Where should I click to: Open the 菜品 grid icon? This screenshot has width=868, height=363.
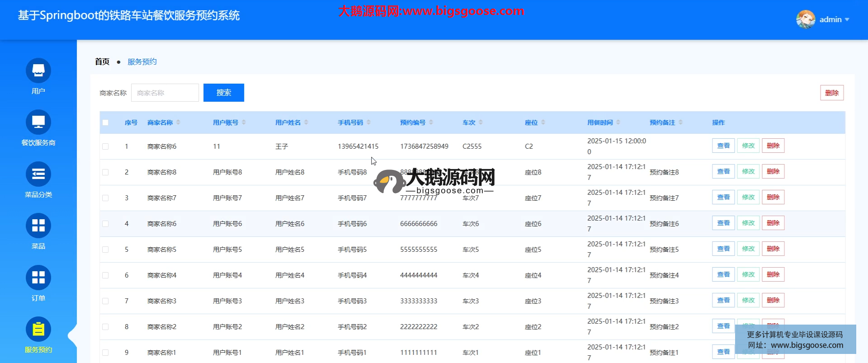point(38,226)
